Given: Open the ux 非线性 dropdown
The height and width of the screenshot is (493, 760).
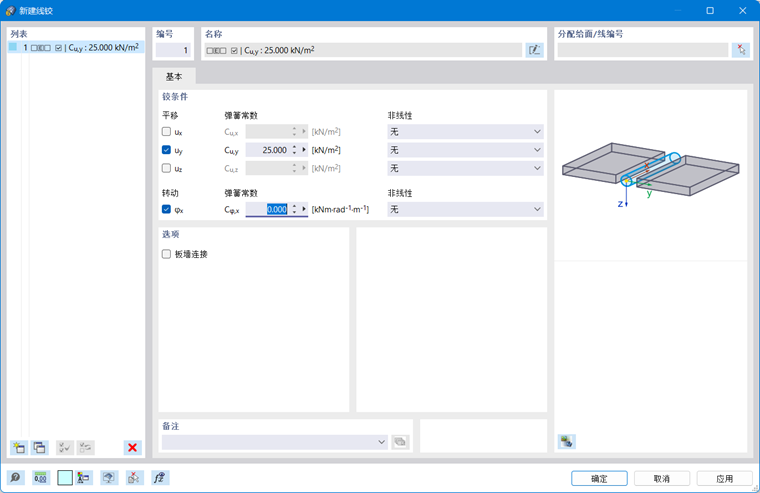Looking at the screenshot, I should tap(465, 131).
